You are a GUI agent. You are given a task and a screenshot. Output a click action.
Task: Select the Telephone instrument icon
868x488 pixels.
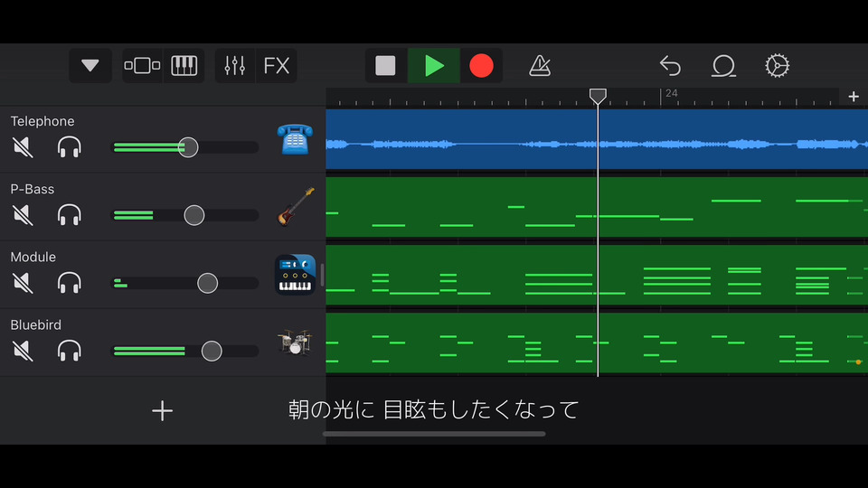(295, 139)
